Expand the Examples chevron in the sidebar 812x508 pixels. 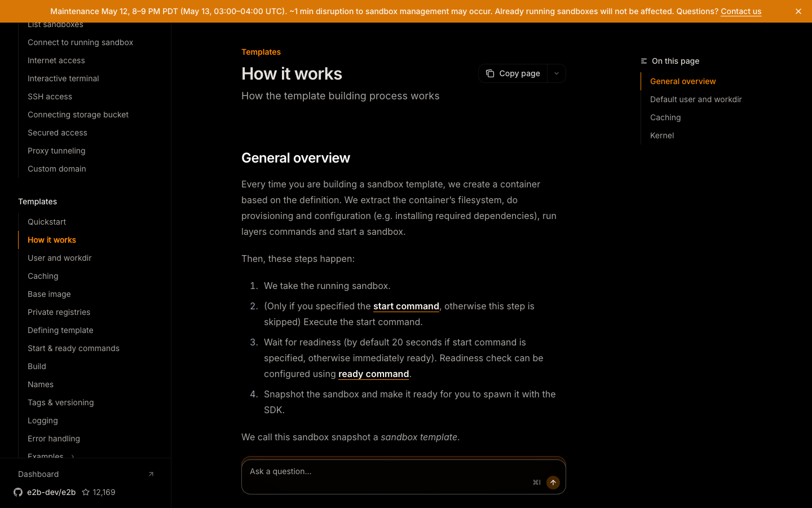(x=73, y=456)
